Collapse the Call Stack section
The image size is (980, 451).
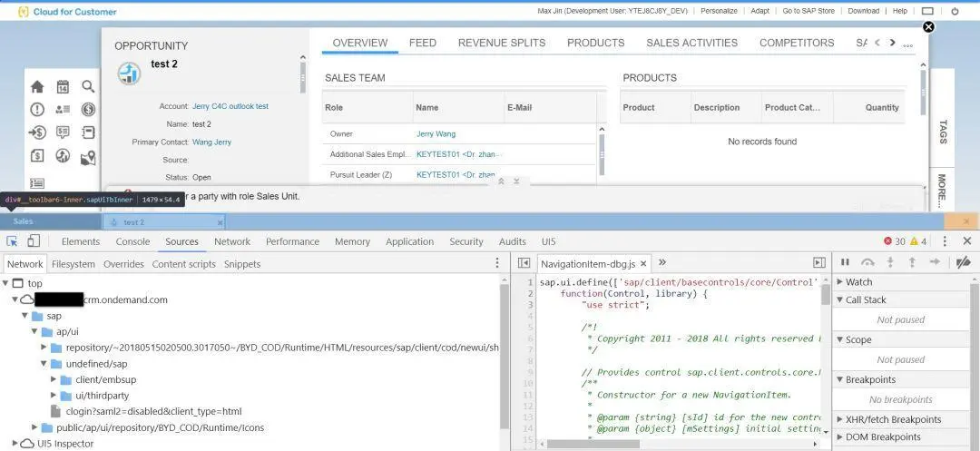coord(840,299)
